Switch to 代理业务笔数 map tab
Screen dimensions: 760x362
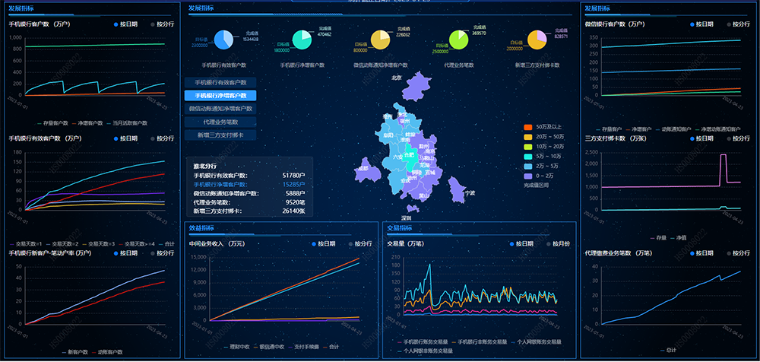point(221,122)
